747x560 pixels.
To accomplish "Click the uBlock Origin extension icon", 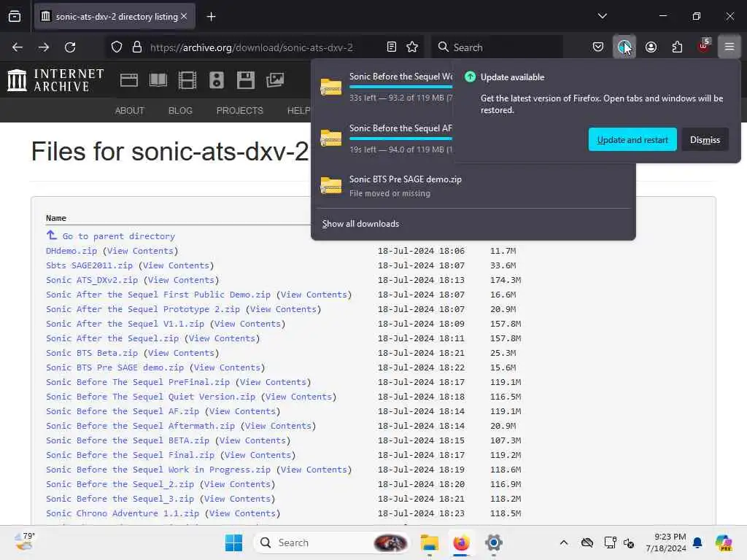I will click(704, 46).
